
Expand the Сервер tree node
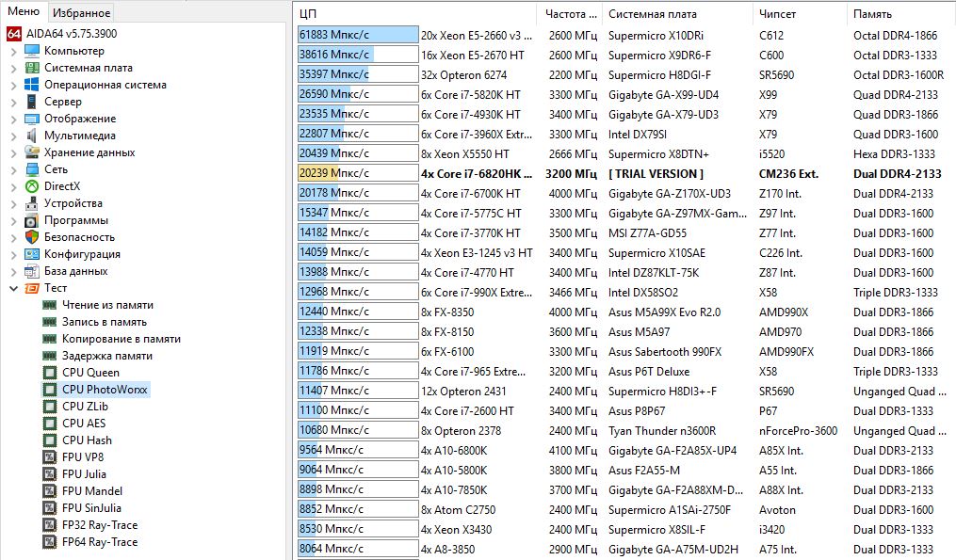[13, 102]
